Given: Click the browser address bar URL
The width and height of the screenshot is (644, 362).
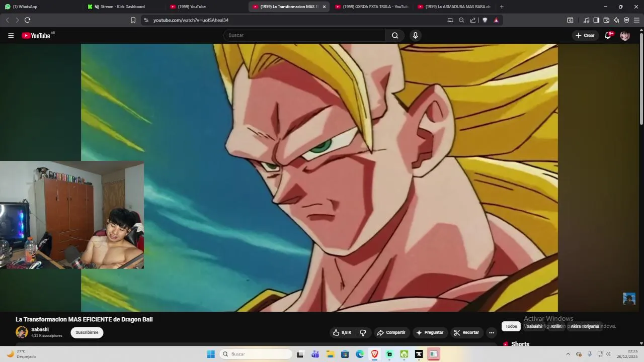Looking at the screenshot, I should [x=191, y=20].
